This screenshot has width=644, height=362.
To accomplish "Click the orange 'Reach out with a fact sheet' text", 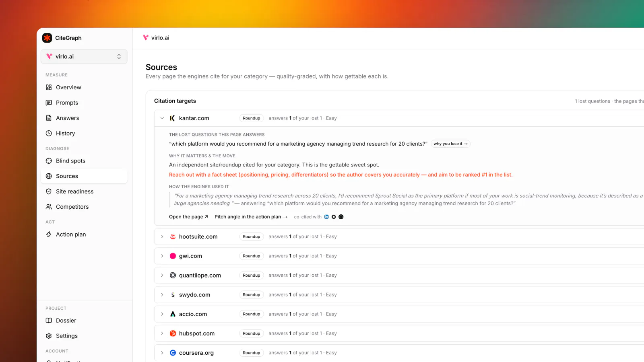I will coord(341,175).
